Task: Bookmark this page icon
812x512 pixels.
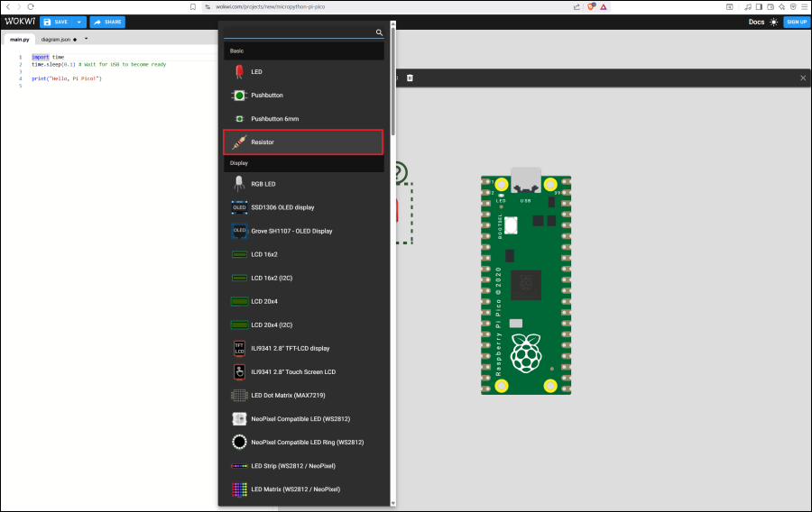Action: coord(193,6)
